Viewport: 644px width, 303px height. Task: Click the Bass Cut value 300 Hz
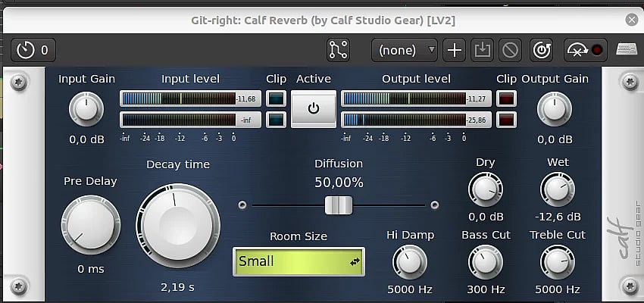[x=486, y=289]
